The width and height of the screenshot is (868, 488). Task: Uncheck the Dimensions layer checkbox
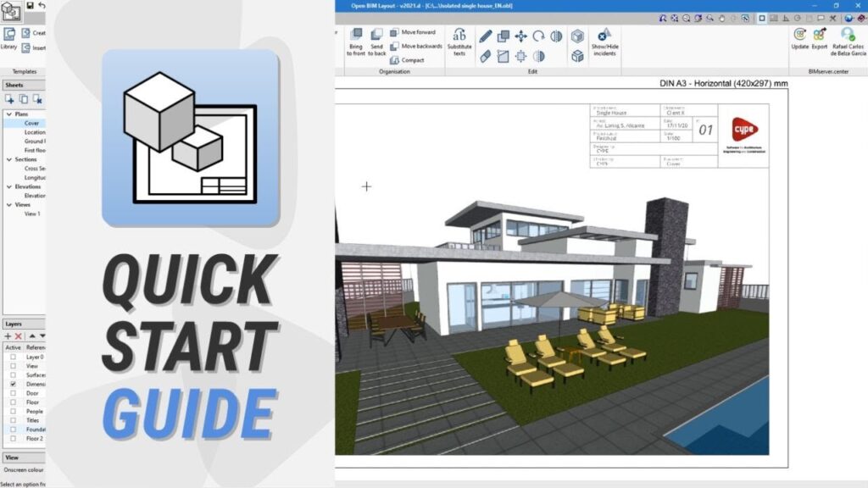click(x=12, y=384)
